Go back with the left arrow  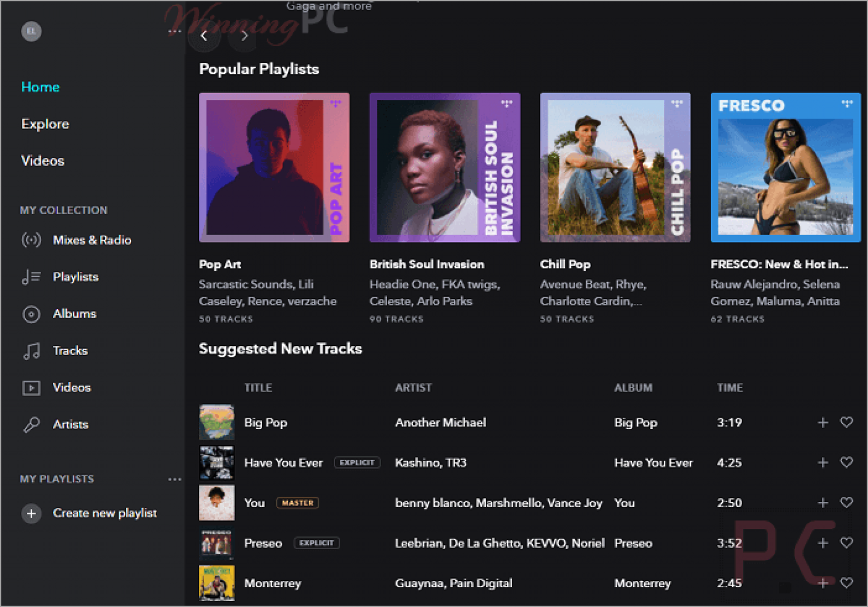point(204,36)
